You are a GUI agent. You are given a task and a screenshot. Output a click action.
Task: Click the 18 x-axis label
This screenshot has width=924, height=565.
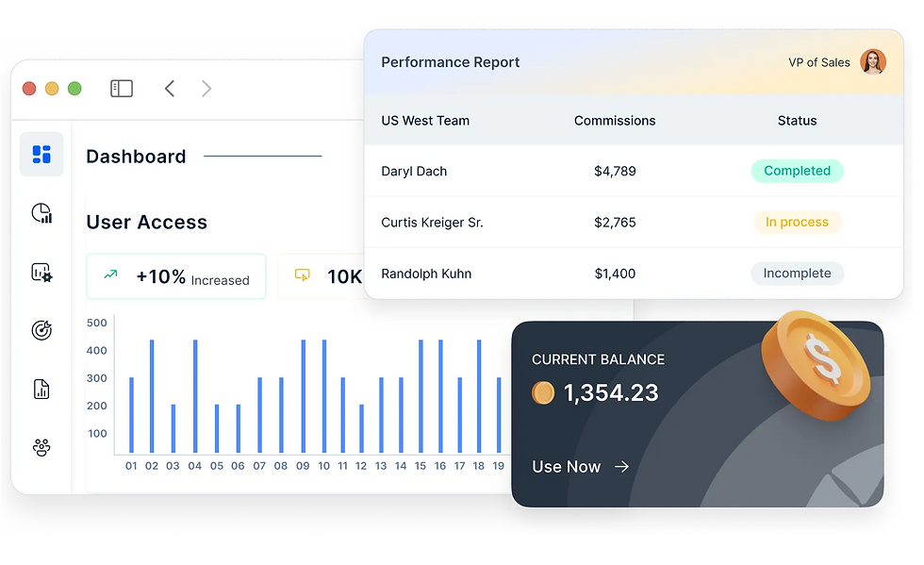tap(479, 466)
